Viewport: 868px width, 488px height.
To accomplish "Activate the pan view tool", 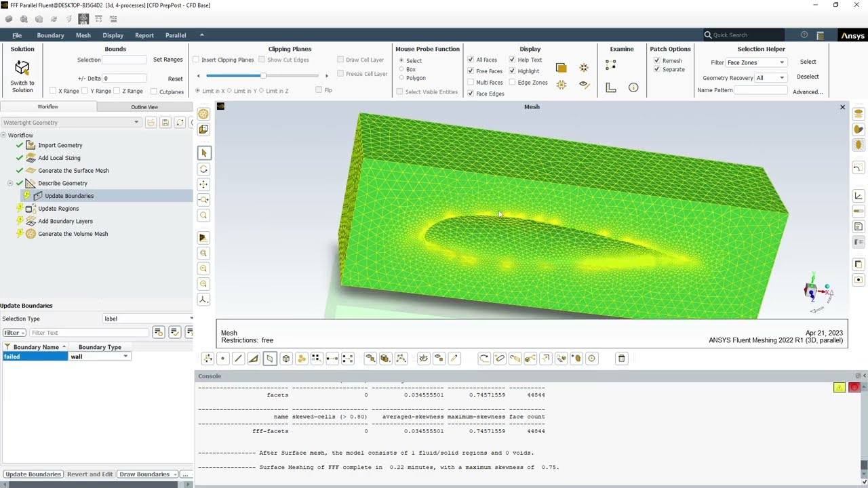I will coord(204,184).
